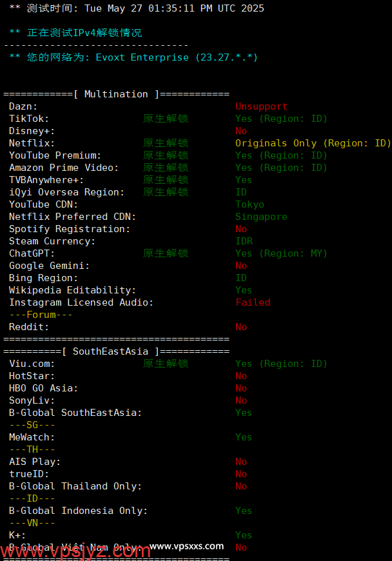Click the www.vpsxxs.com watermark link
The image size is (392, 561).
pos(186,546)
